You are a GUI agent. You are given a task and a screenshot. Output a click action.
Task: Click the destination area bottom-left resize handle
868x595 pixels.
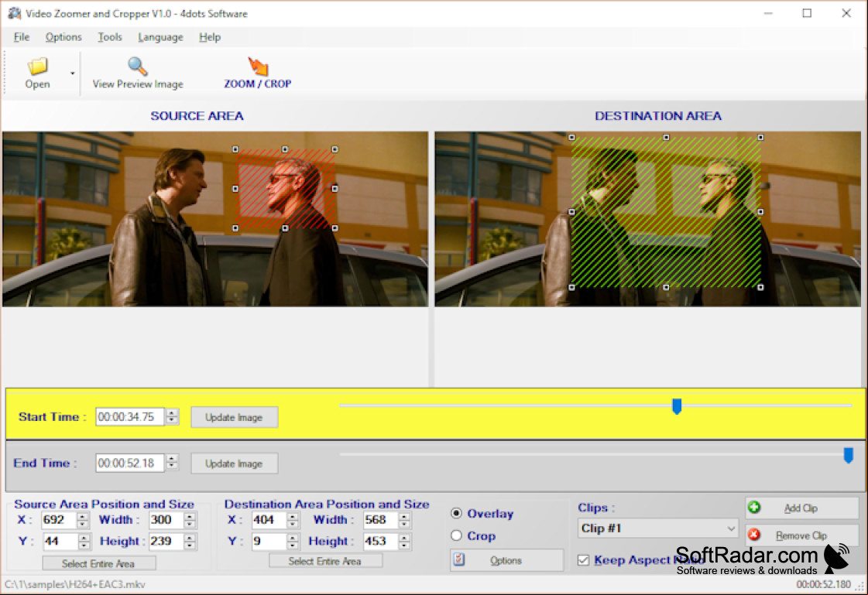coord(572,287)
